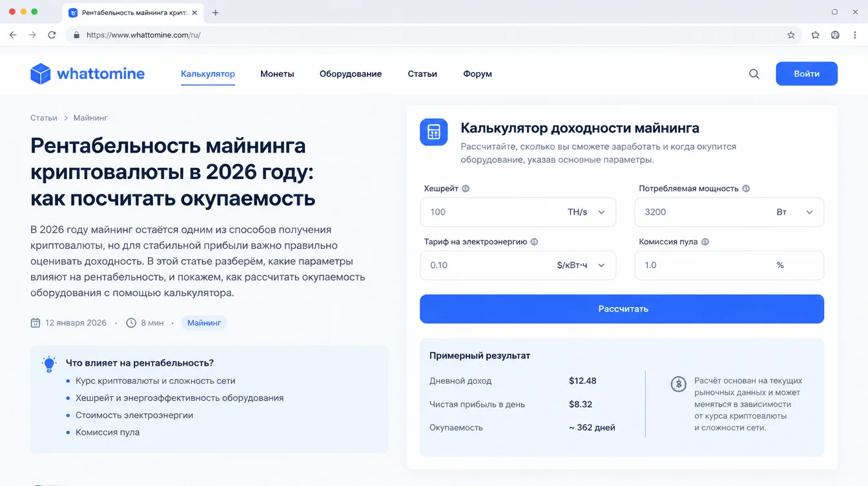Click the info icon beside Тариф на электроэнергию
868x486 pixels.
(x=534, y=242)
